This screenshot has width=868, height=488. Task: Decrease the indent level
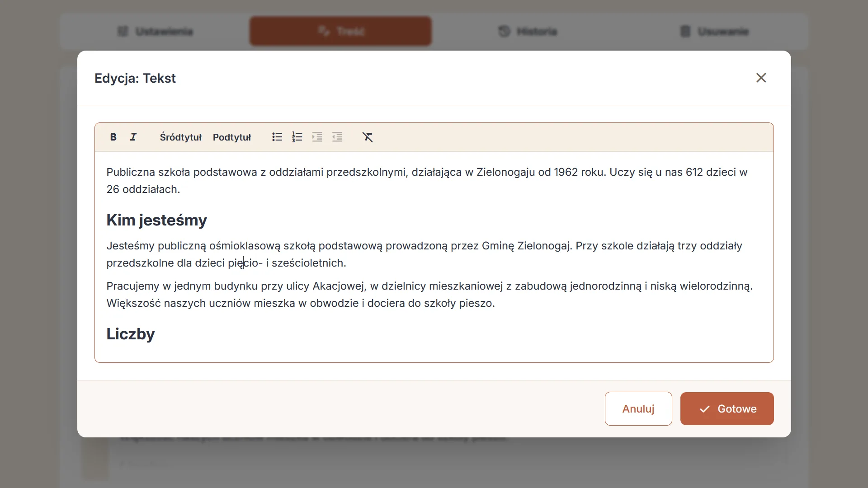click(337, 137)
